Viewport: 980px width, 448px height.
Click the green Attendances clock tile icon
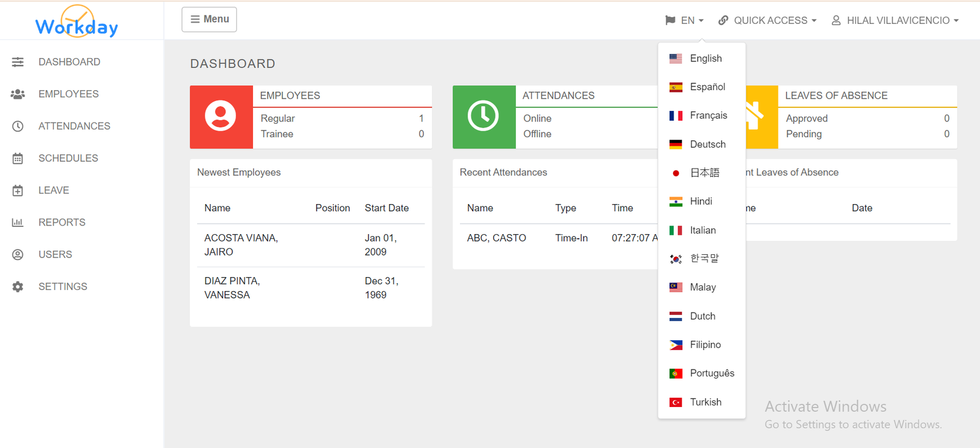click(483, 116)
